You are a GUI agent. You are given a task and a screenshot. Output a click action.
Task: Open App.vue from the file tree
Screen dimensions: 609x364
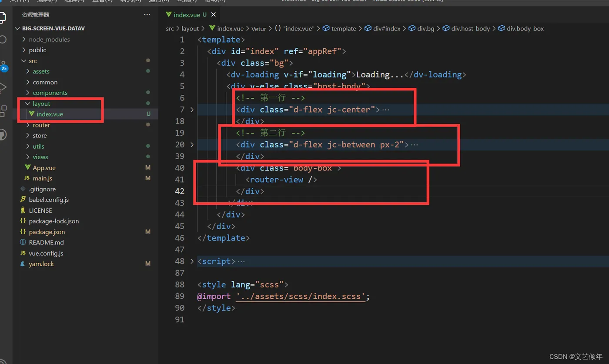44,168
